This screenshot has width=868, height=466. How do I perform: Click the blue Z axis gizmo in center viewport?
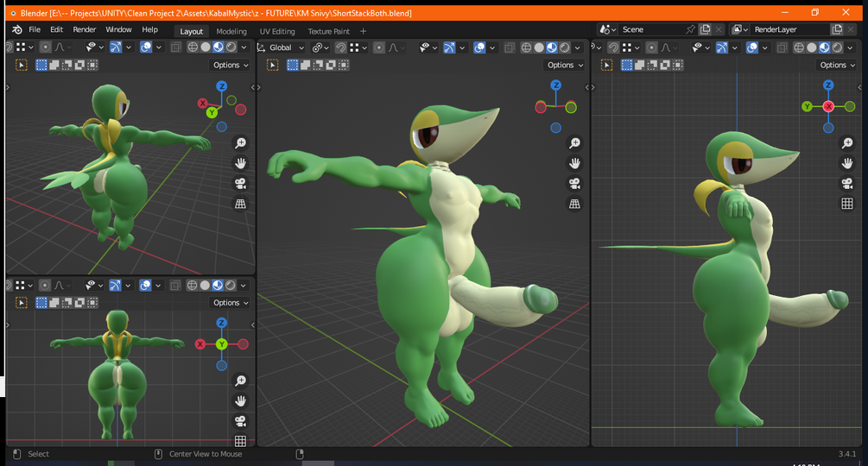pyautogui.click(x=556, y=85)
